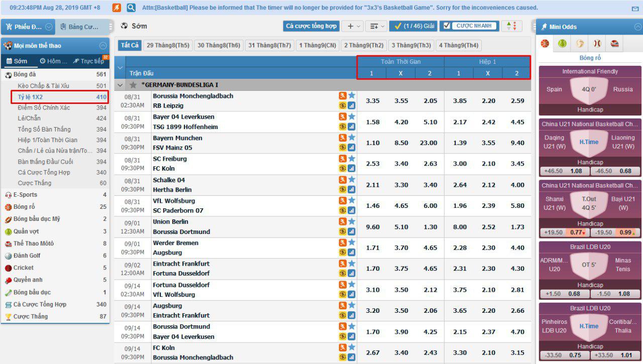
Task: Toggle the (1 / 46) Giải league filter
Action: coord(413,26)
